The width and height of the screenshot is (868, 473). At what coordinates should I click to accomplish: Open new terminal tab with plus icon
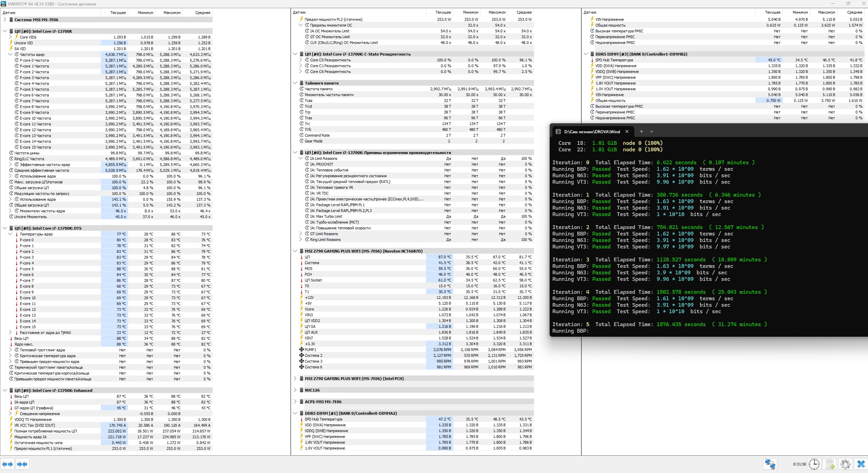tap(641, 132)
